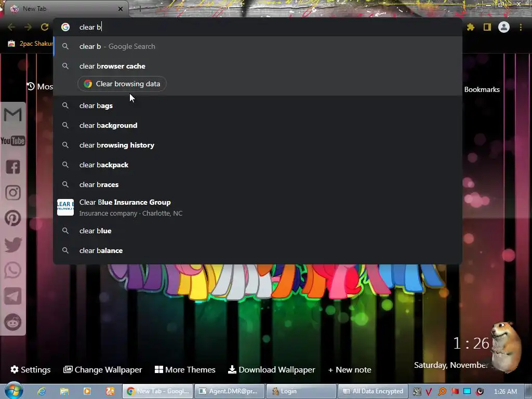This screenshot has width=532, height=399.
Task: Open the Reddit sidebar icon
Action: pyautogui.click(x=13, y=322)
